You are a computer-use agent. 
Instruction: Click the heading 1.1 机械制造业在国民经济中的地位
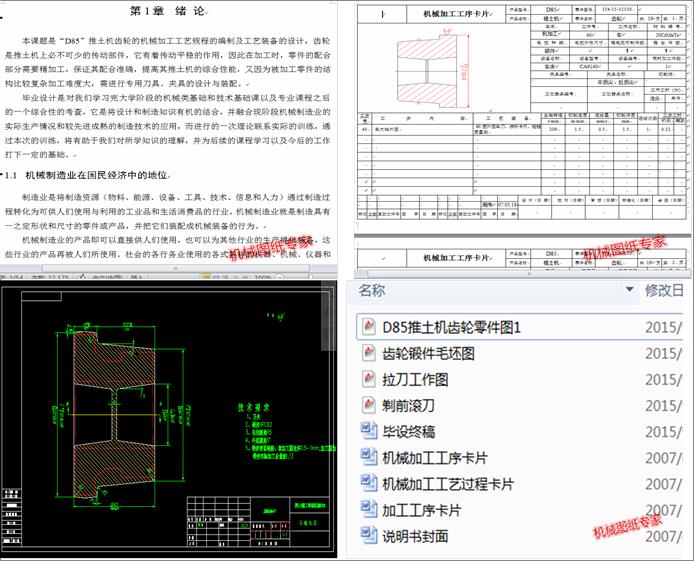[x=87, y=175]
